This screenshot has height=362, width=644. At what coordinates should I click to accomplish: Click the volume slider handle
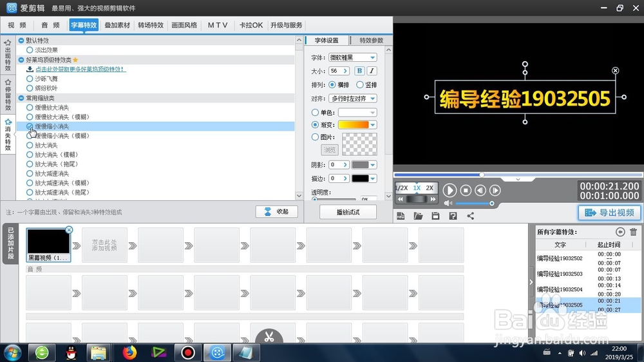pos(491,204)
